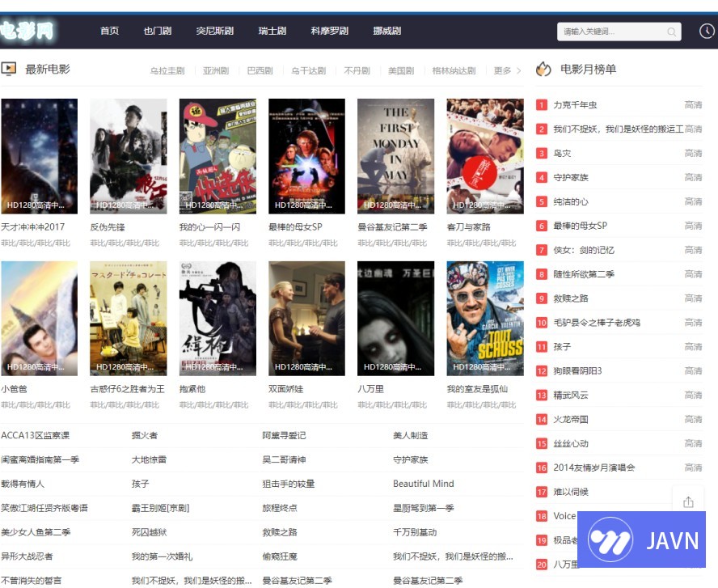The image size is (718, 588).
Task: Open 力克千年虫 in monthly ranking
Action: click(x=575, y=105)
